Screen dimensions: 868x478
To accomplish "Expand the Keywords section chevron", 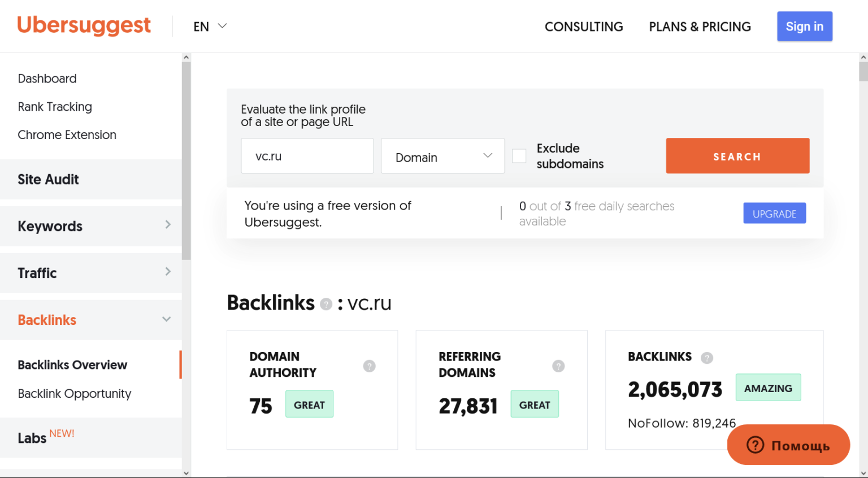I will pos(168,224).
